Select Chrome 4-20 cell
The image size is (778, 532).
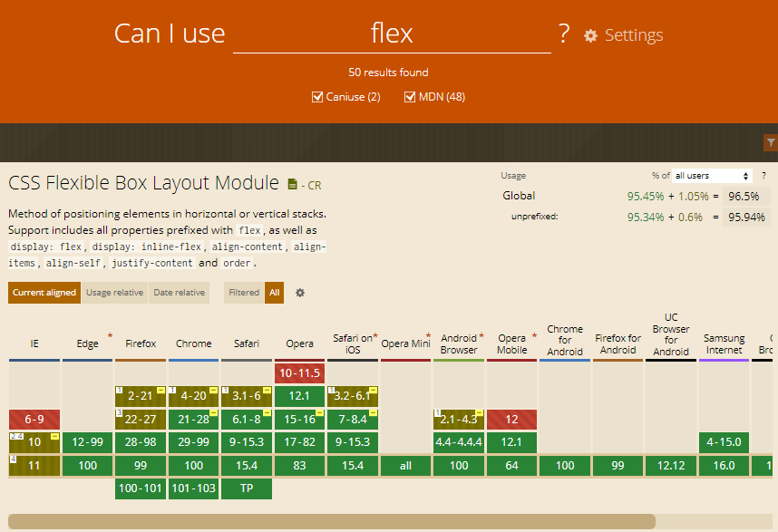(x=193, y=396)
